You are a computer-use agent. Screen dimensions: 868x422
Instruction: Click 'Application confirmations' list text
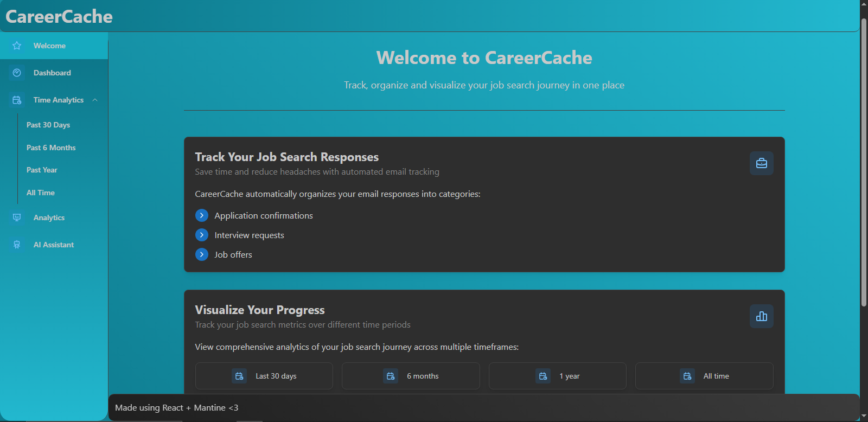[264, 215]
